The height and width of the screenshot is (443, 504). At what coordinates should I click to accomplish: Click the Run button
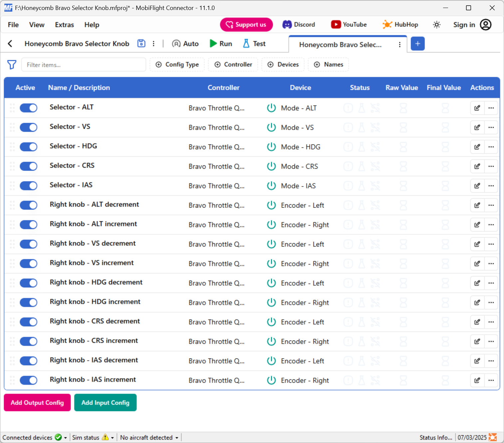coord(221,44)
